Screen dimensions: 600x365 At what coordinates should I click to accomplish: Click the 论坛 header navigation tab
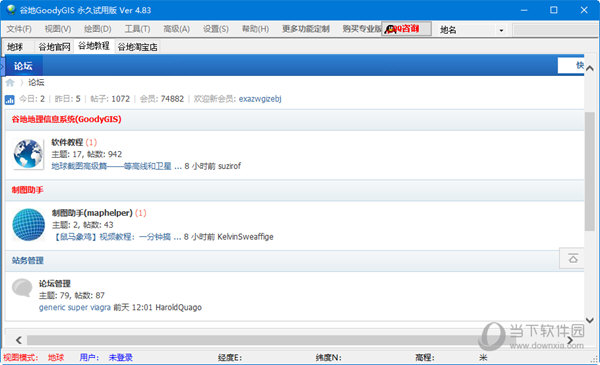(23, 66)
